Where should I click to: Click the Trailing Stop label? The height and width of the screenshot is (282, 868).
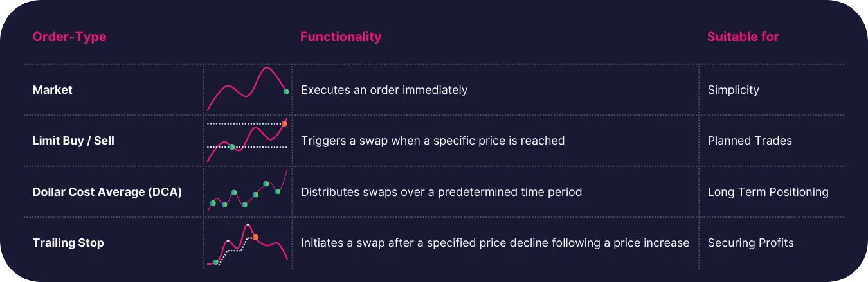click(68, 243)
